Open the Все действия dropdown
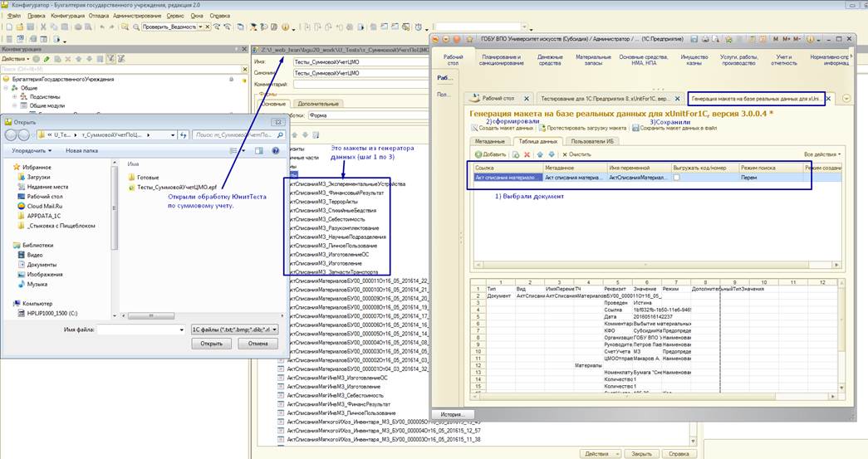The width and height of the screenshot is (868, 459). tap(821, 154)
